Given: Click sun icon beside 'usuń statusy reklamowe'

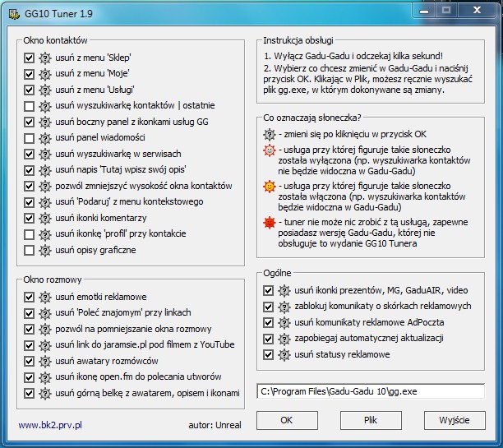Looking at the screenshot, I should click(284, 355).
